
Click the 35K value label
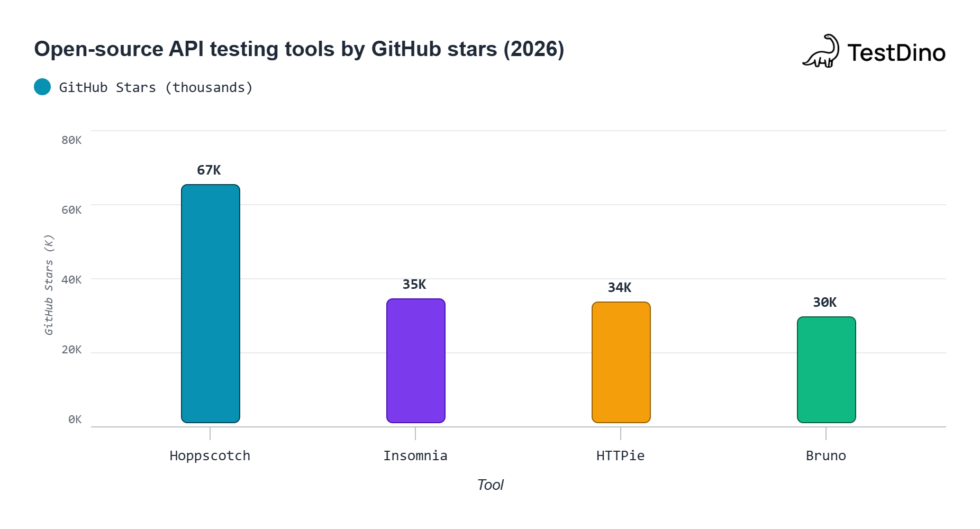click(x=414, y=285)
